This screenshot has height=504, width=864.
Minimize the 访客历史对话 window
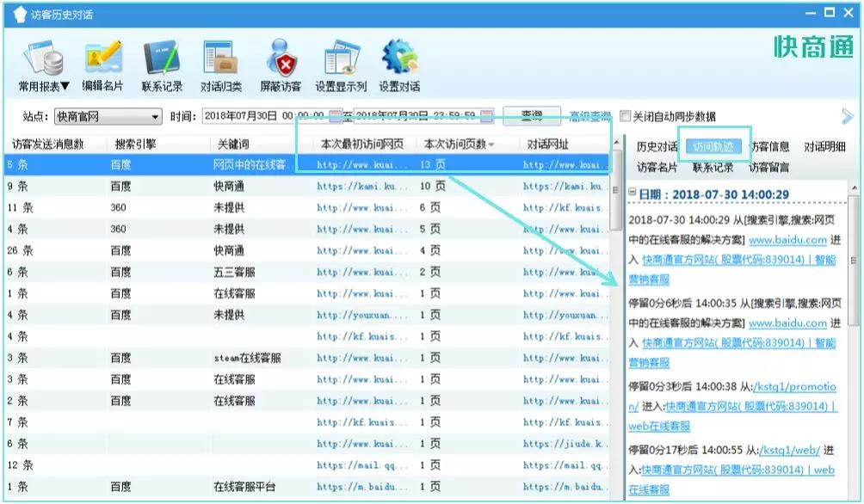(x=811, y=13)
